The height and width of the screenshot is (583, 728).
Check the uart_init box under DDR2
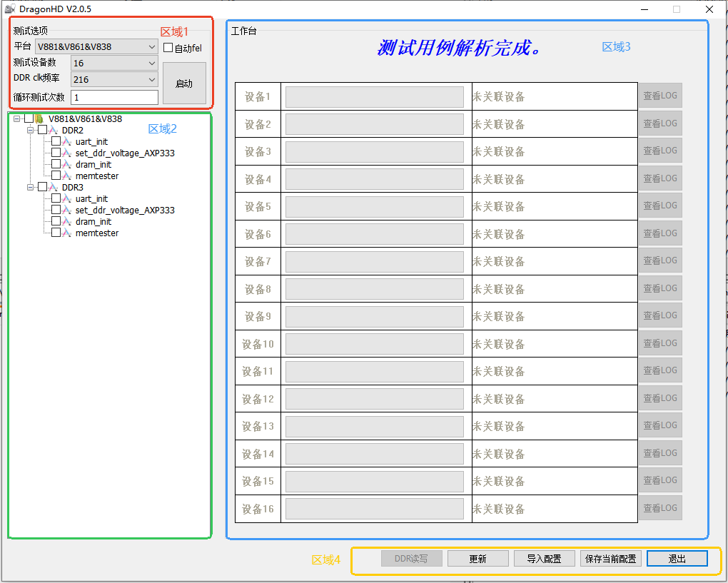pos(56,141)
